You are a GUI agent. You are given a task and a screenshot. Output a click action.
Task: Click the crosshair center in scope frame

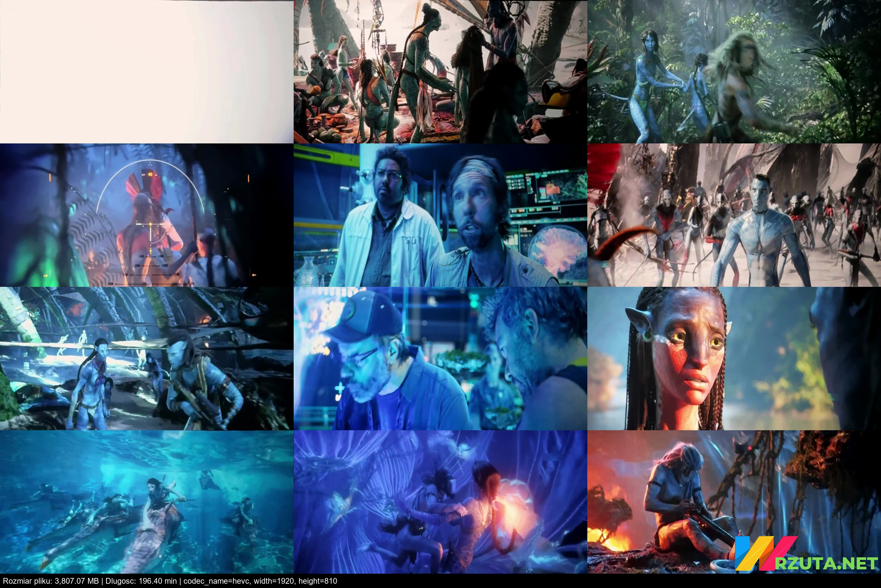tap(151, 224)
